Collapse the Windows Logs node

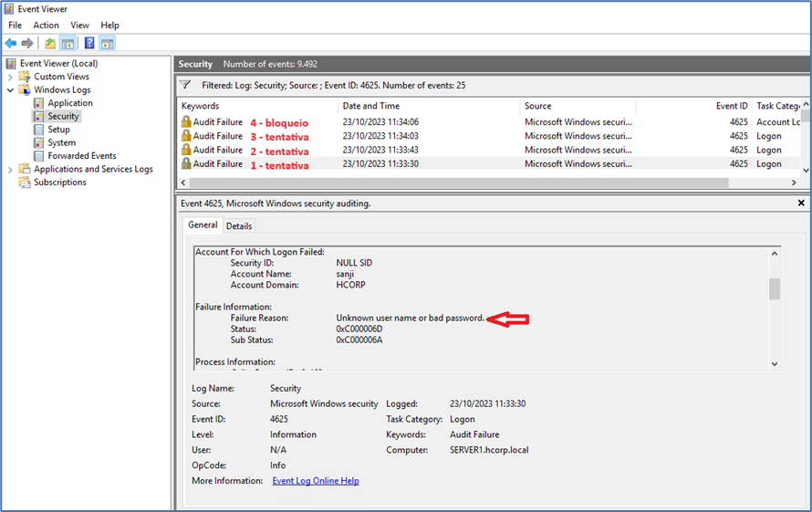[11, 90]
